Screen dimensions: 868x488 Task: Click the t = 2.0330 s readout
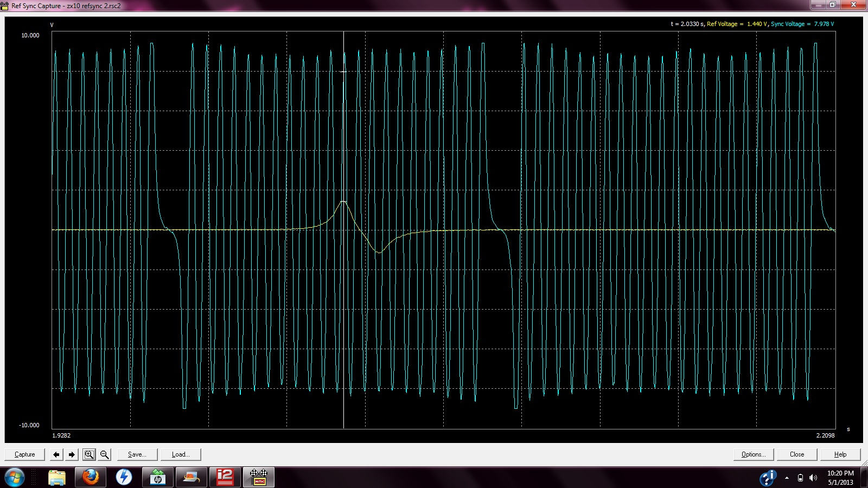coord(687,24)
